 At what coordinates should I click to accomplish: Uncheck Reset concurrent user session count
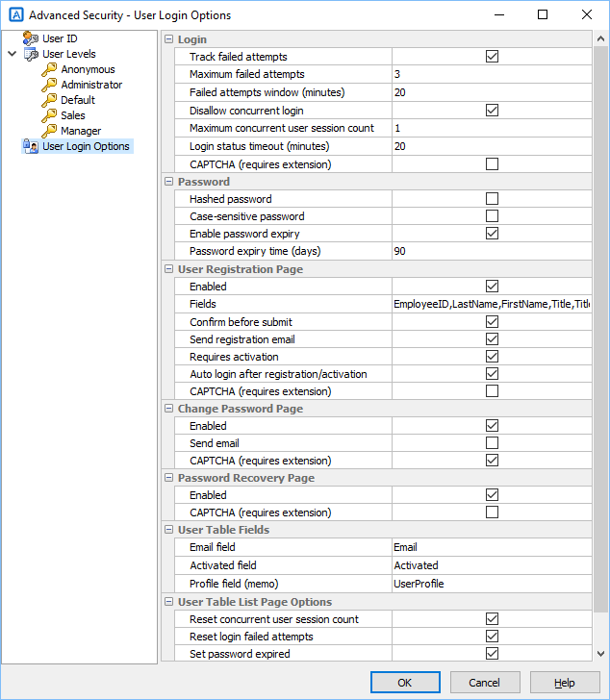(x=492, y=619)
